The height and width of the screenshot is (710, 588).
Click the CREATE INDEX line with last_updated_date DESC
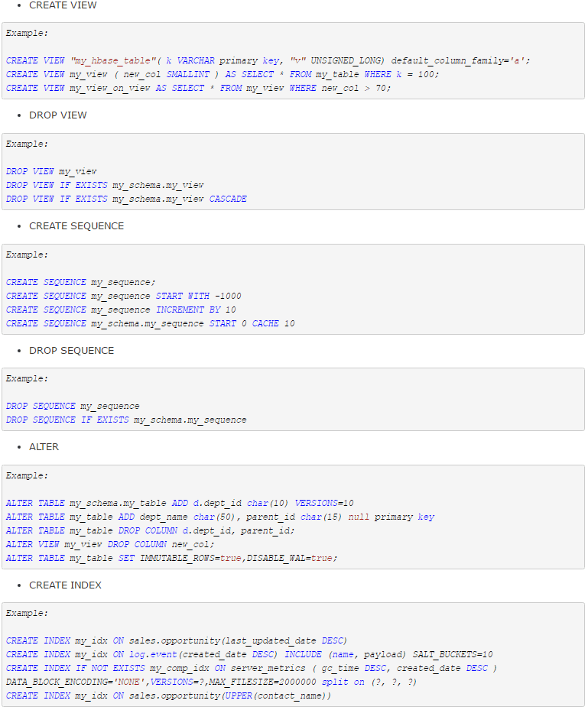tap(176, 640)
